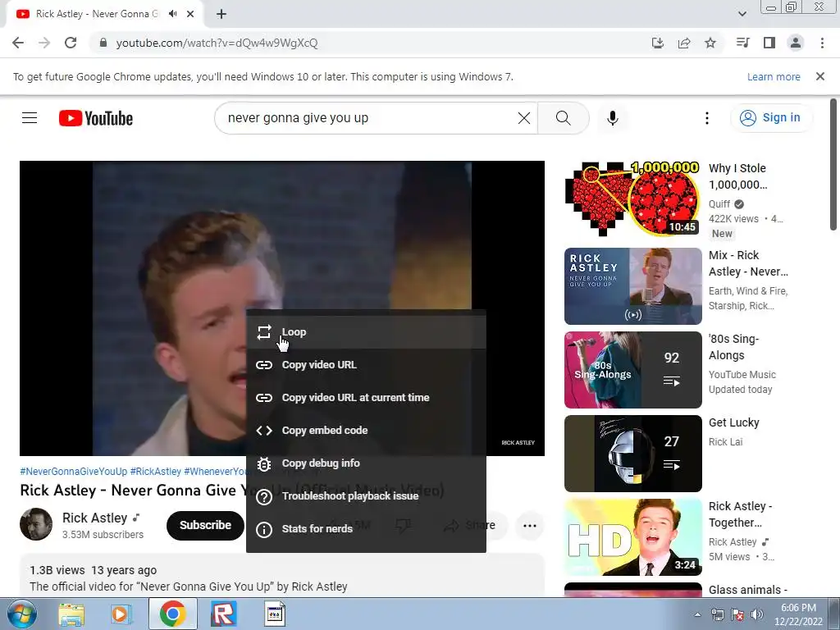Click the Chrome taskbar icon
The height and width of the screenshot is (630, 840).
(x=172, y=614)
